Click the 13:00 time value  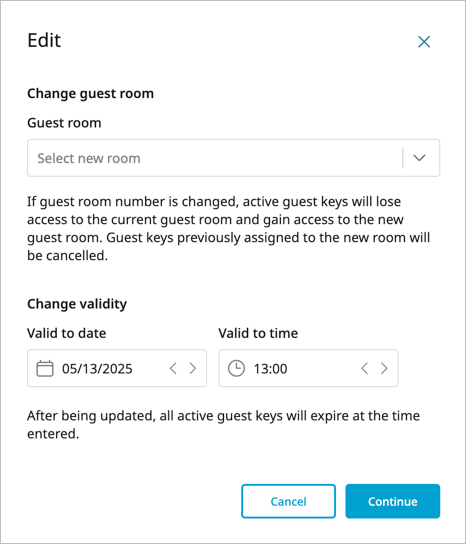click(x=270, y=368)
